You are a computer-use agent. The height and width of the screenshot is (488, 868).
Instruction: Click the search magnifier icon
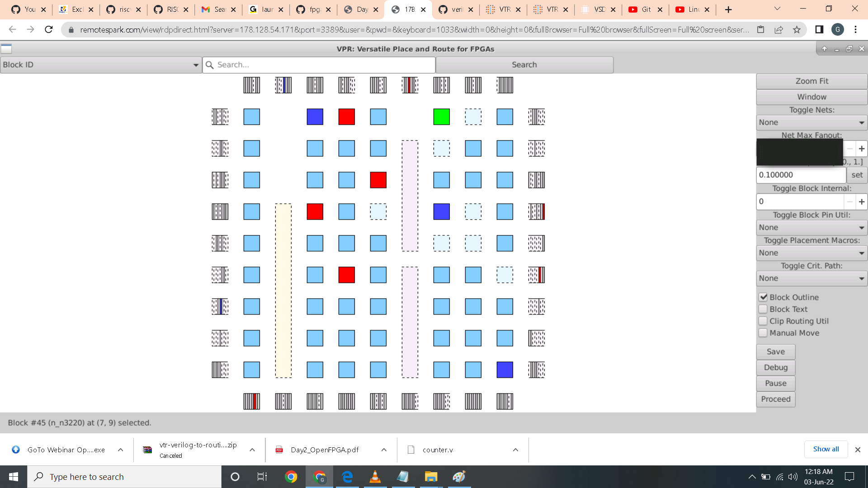(209, 65)
